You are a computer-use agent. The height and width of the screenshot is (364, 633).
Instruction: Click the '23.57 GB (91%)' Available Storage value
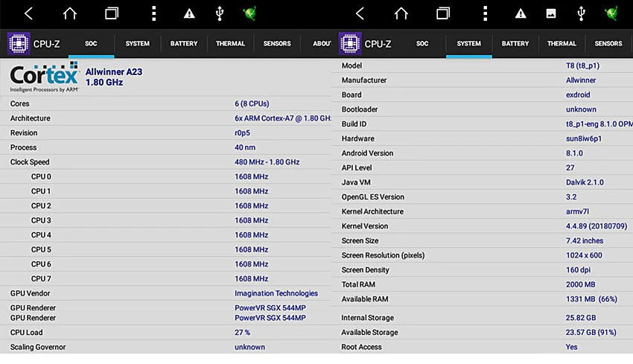point(591,333)
